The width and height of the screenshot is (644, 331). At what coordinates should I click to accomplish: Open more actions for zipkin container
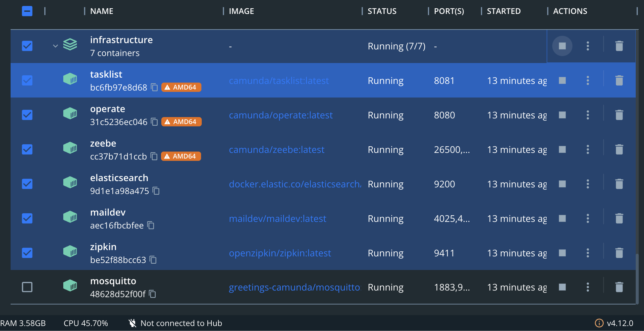[588, 253]
